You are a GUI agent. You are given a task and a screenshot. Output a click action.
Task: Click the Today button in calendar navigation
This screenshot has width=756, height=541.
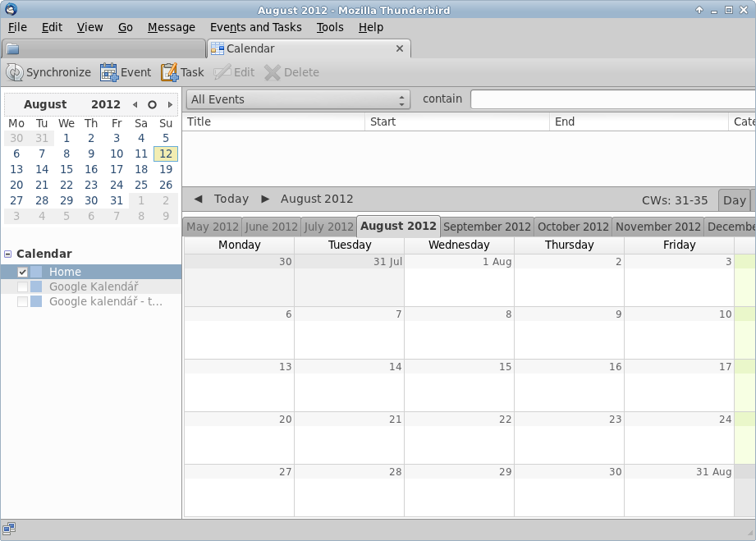[231, 199]
